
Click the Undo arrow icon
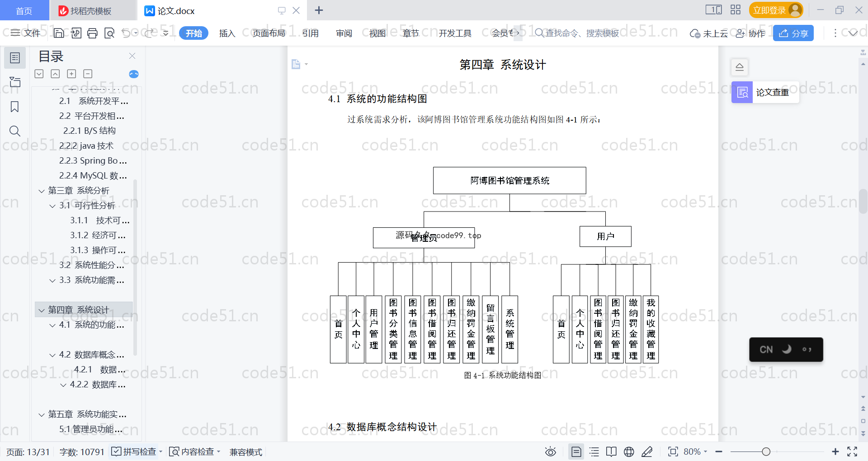(126, 33)
